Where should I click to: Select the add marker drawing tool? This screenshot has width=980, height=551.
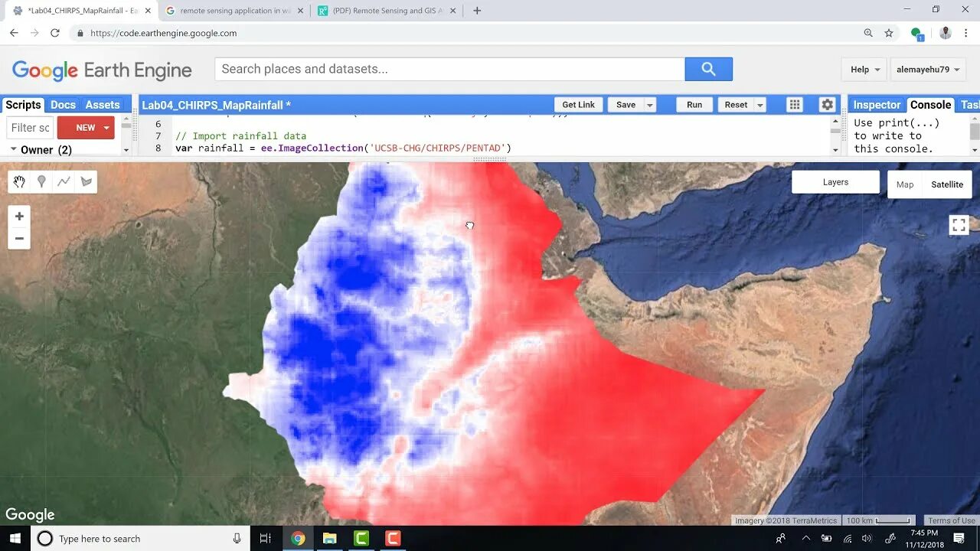[41, 181]
